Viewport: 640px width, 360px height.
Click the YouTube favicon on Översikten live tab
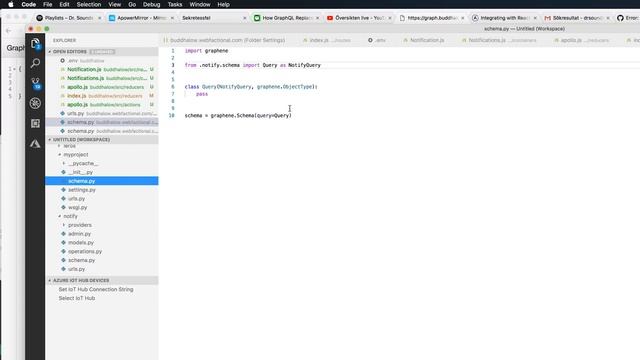coord(330,18)
